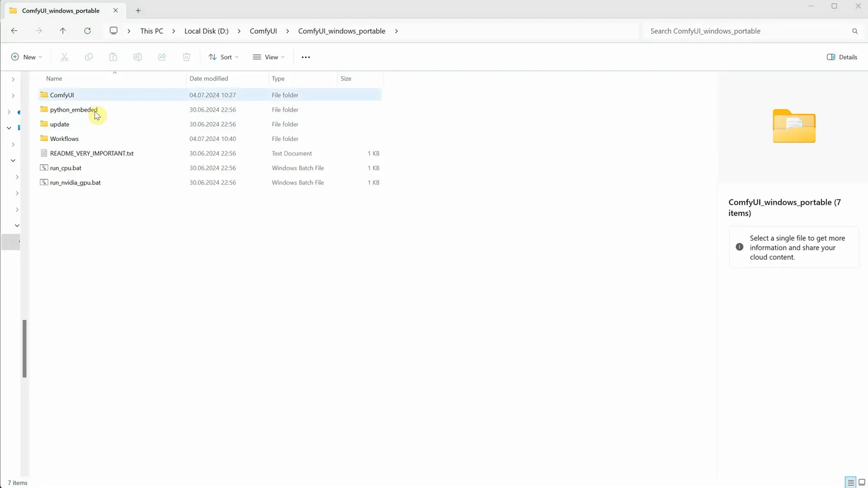The width and height of the screenshot is (868, 488).
Task: Click the folder icon on the window tab
Action: (13, 10)
